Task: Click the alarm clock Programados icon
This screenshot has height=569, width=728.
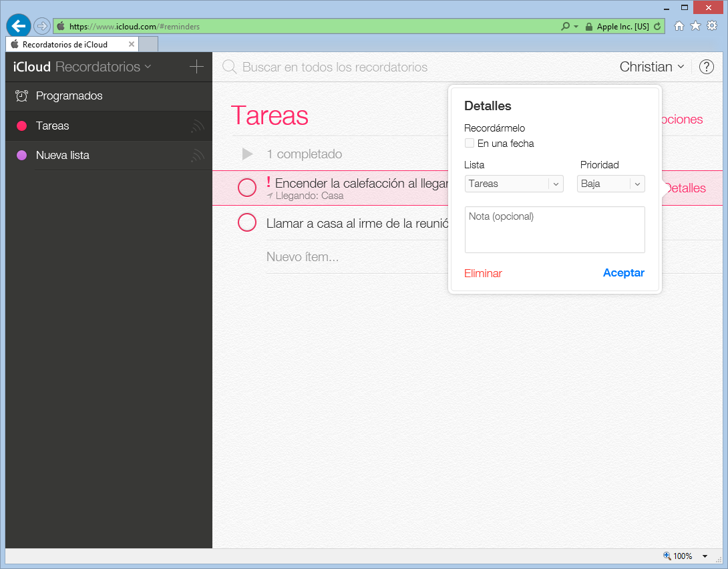Action: tap(21, 96)
